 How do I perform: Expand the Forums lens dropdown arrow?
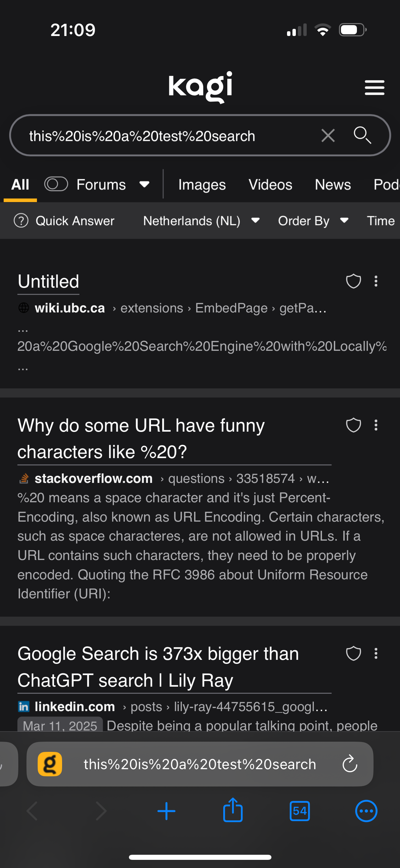145,184
